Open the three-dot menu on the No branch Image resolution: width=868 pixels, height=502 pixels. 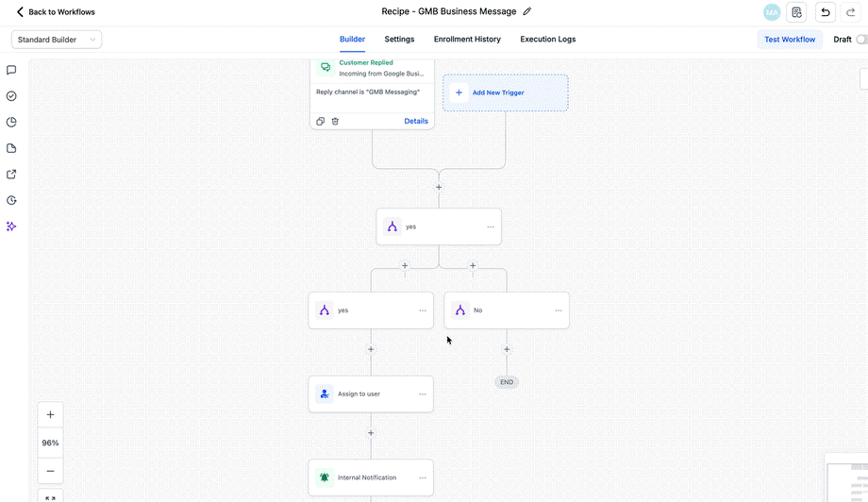click(x=558, y=310)
